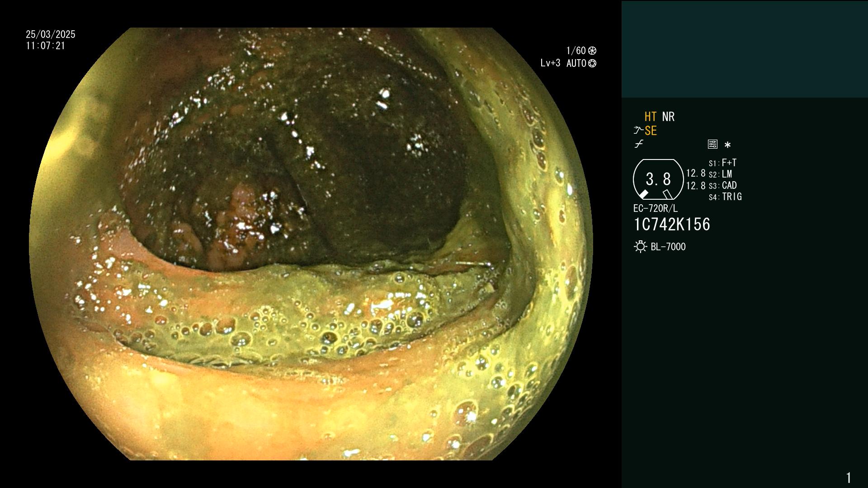The width and height of the screenshot is (868, 488).
Task: Click the date 25/03/2025
Action: (51, 34)
